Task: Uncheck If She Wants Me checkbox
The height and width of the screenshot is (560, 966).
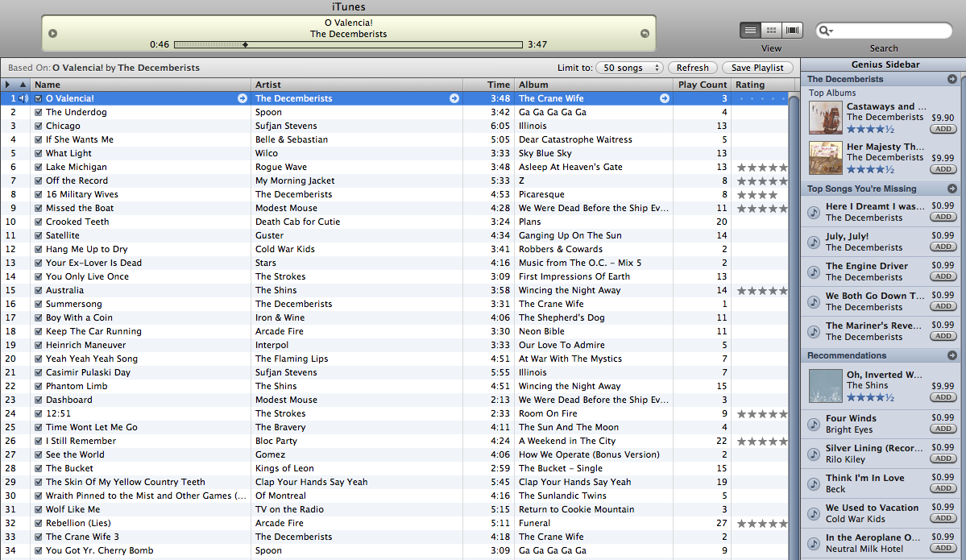Action: (38, 140)
